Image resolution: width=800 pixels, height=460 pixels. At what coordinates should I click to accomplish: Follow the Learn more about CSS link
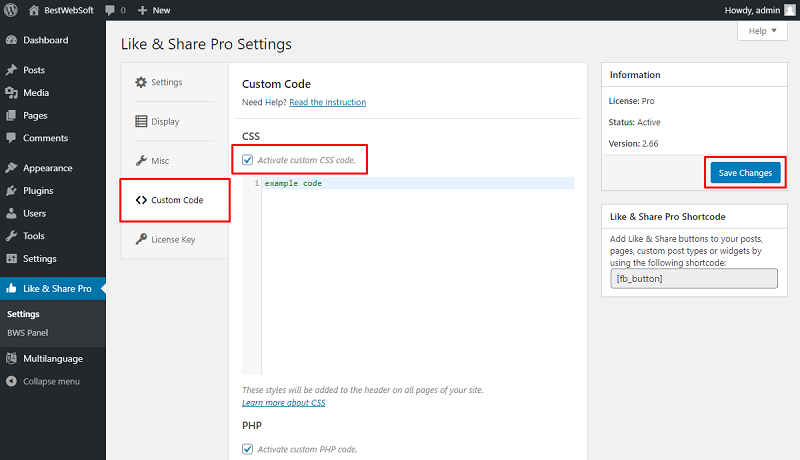284,403
